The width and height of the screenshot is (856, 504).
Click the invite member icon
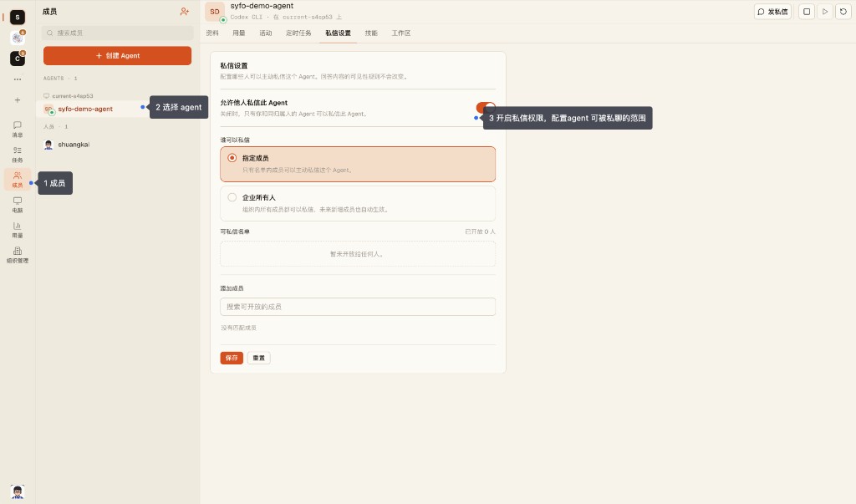point(185,12)
